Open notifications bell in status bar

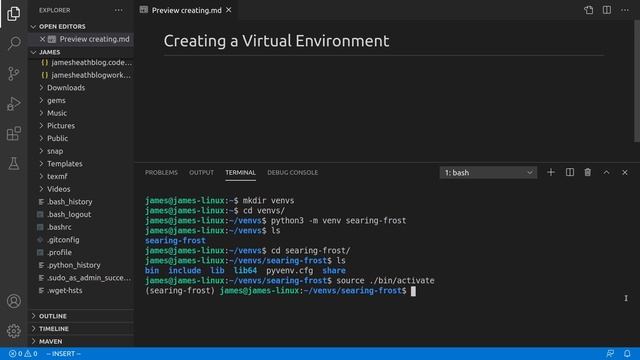coord(627,353)
